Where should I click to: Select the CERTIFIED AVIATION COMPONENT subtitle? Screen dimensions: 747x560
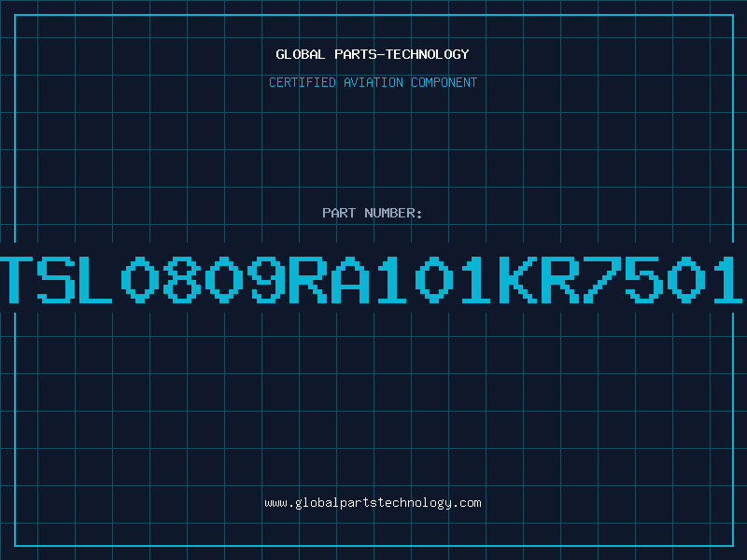tap(373, 82)
